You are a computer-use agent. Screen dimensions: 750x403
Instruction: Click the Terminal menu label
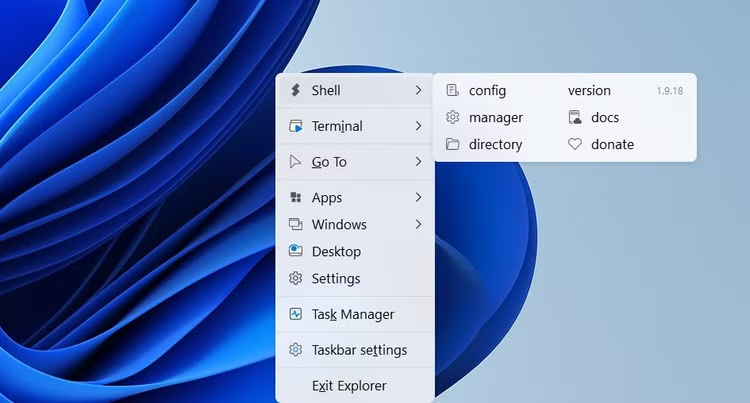tap(337, 127)
